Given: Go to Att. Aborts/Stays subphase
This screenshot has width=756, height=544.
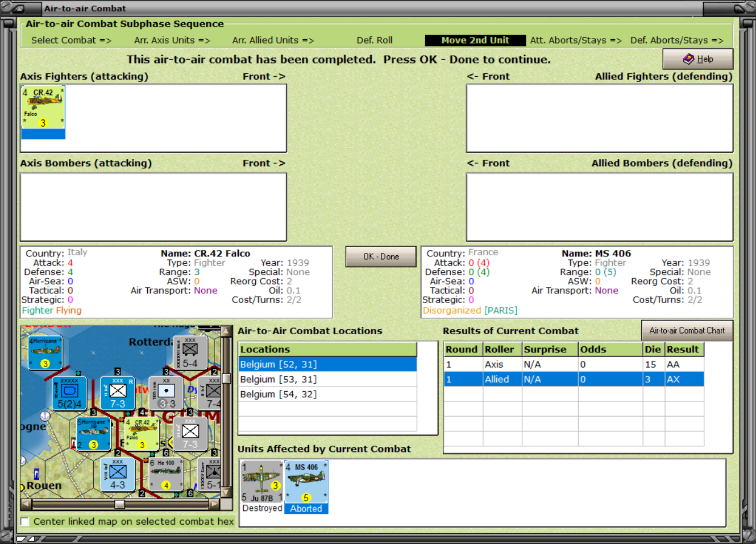Looking at the screenshot, I should [x=576, y=40].
